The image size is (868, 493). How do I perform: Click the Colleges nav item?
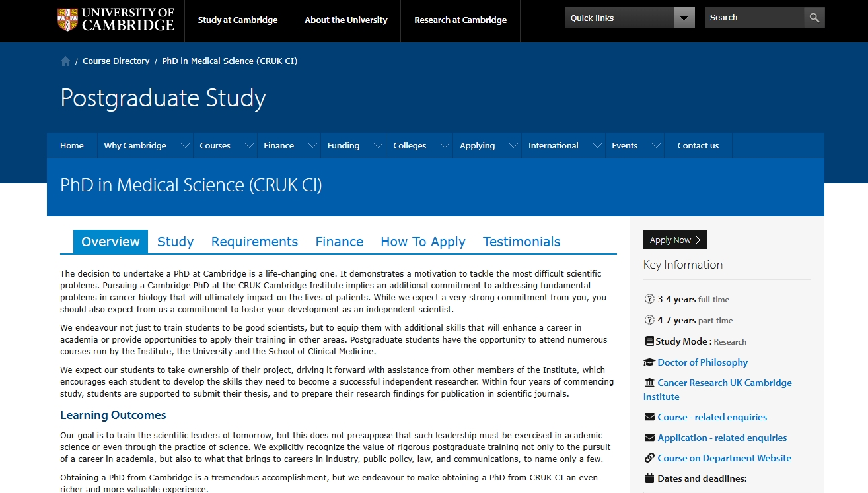[x=410, y=146]
